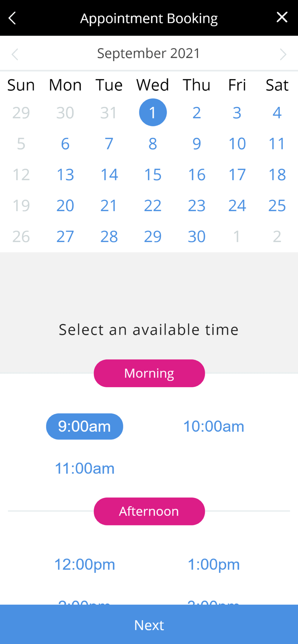Image resolution: width=298 pixels, height=644 pixels.
Task: Pick Thursday September 2
Action: click(197, 113)
